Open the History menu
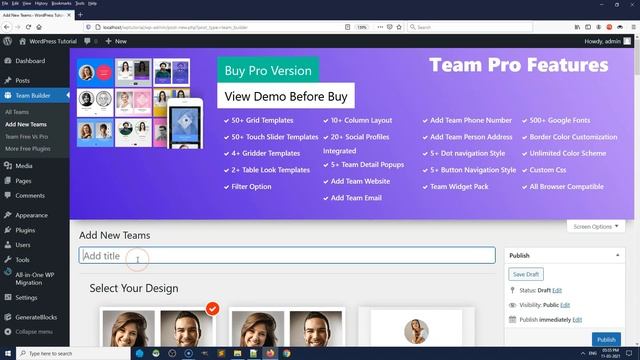 [41, 3]
